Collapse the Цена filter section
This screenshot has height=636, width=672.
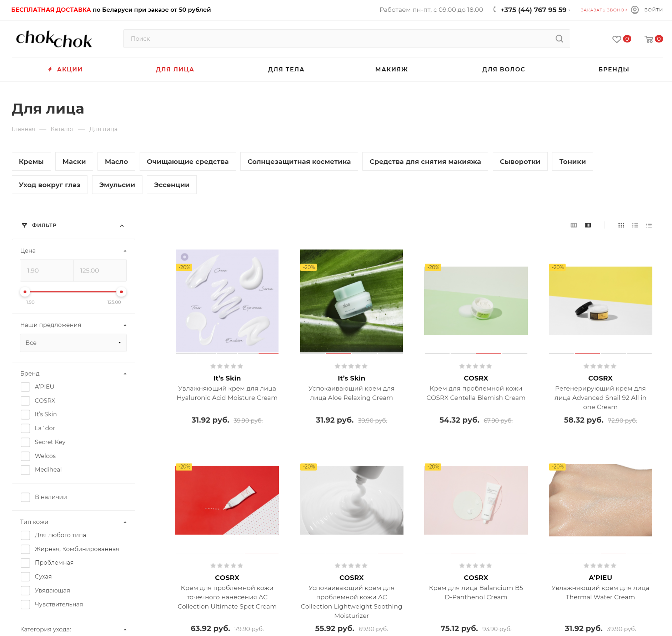[x=125, y=251]
